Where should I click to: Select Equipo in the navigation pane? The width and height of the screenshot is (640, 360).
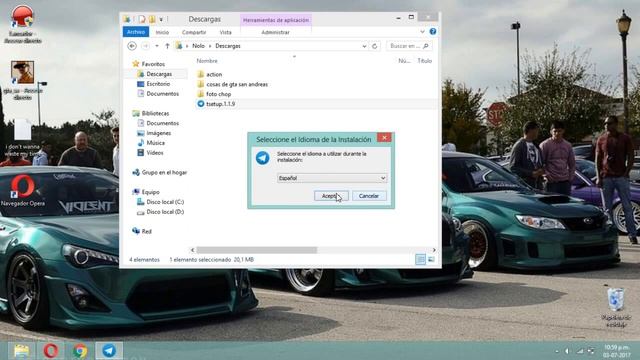151,192
